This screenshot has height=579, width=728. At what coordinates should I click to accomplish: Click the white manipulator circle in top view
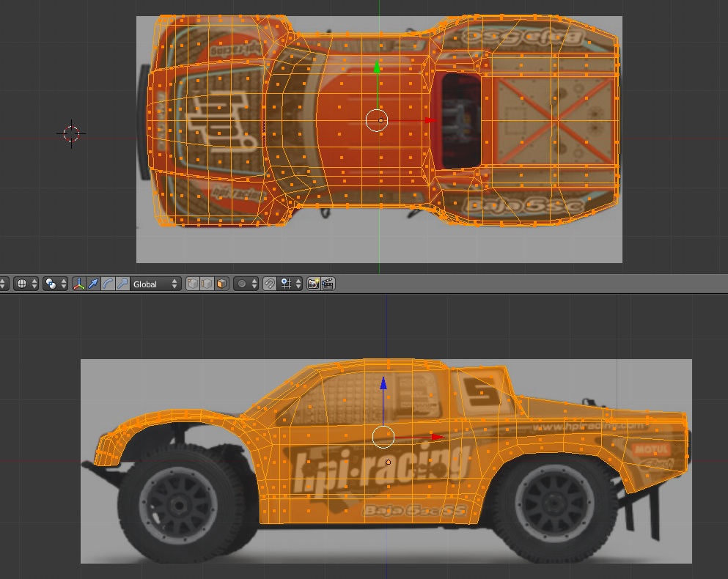click(377, 121)
